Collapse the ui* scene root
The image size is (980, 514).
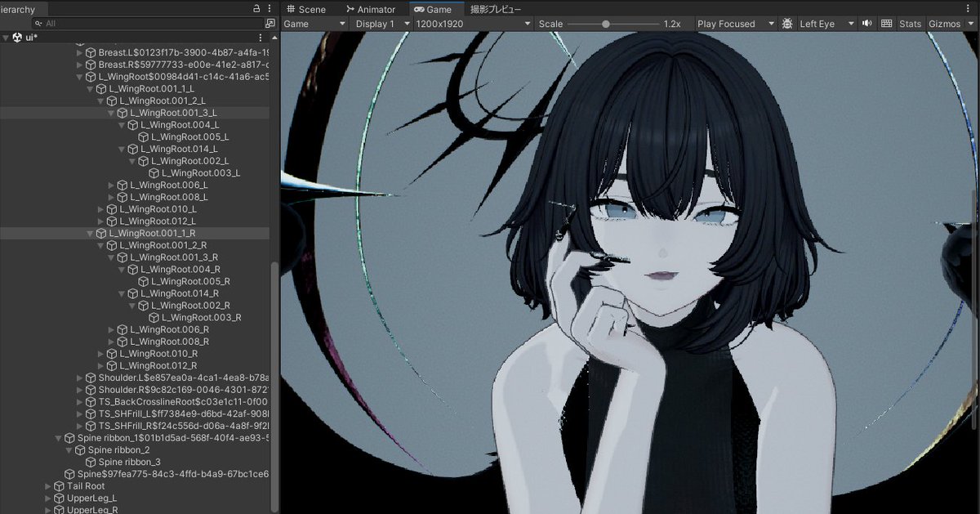(6, 38)
